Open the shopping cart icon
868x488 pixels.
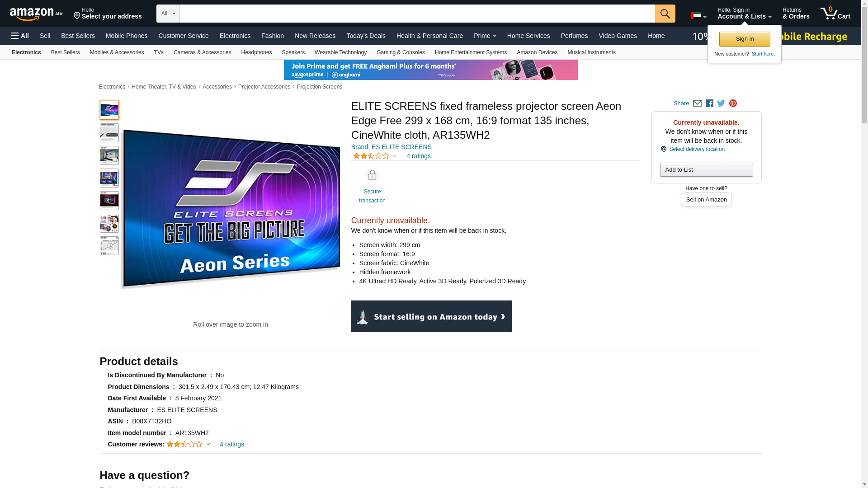tap(835, 14)
